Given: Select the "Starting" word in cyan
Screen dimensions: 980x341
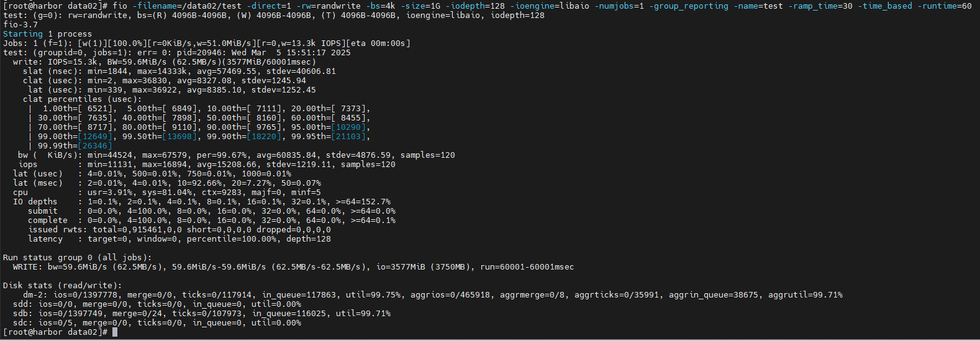Looking at the screenshot, I should 23,34.
